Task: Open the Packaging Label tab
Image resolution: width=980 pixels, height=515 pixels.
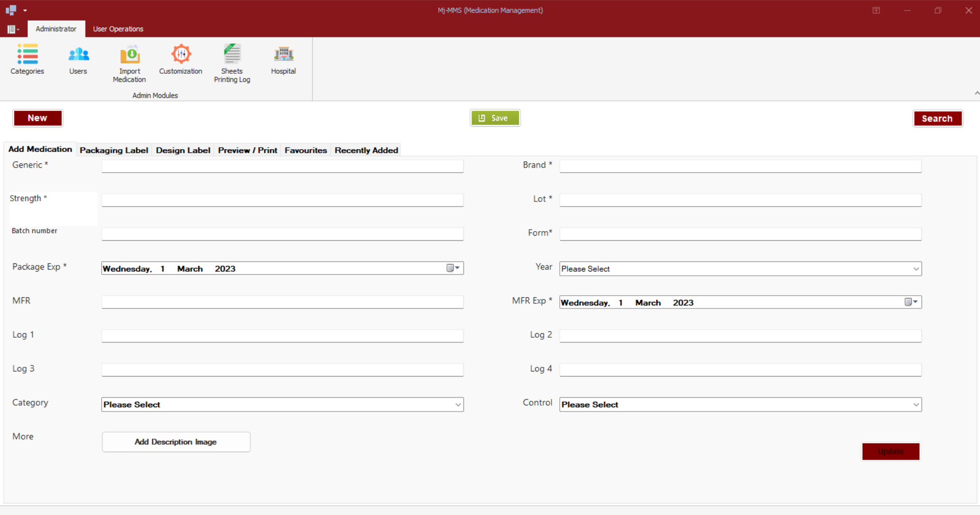Action: point(114,150)
